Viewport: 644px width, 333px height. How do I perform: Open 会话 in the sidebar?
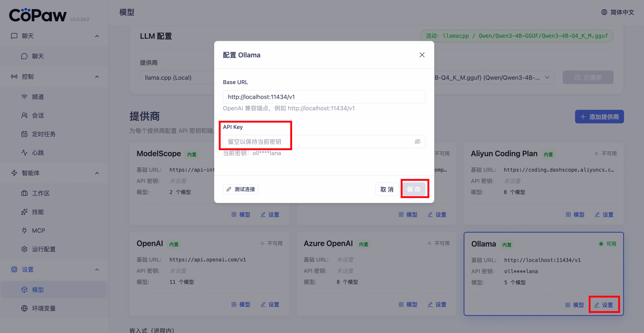(x=37, y=115)
